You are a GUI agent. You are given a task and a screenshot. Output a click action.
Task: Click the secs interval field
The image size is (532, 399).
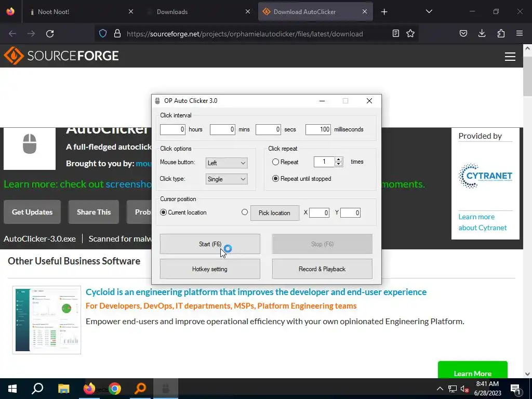click(x=268, y=129)
